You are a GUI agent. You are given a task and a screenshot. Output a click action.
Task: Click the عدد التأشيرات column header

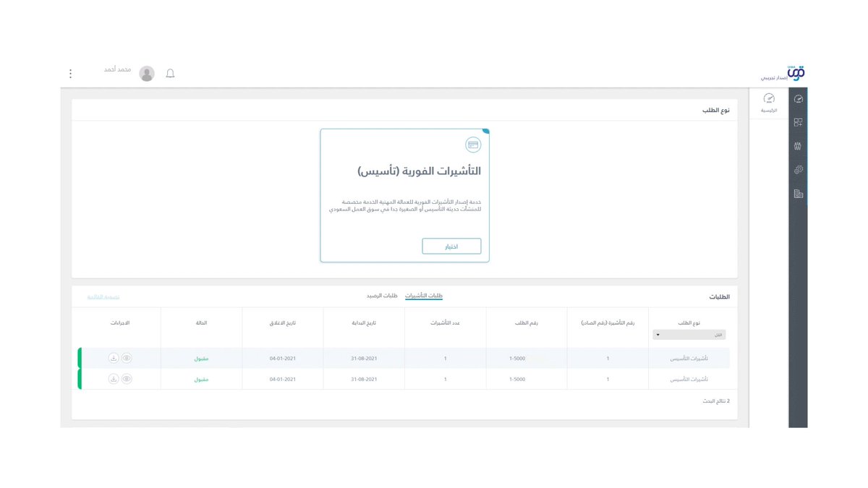445,322
